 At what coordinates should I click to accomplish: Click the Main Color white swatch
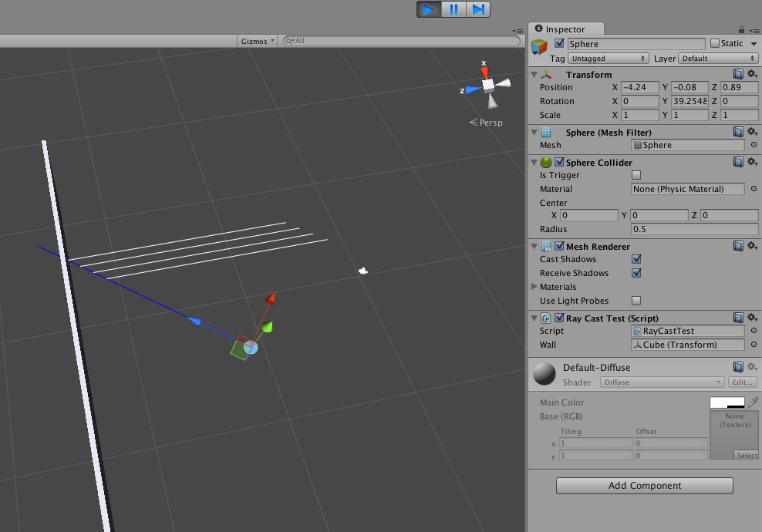(x=728, y=402)
